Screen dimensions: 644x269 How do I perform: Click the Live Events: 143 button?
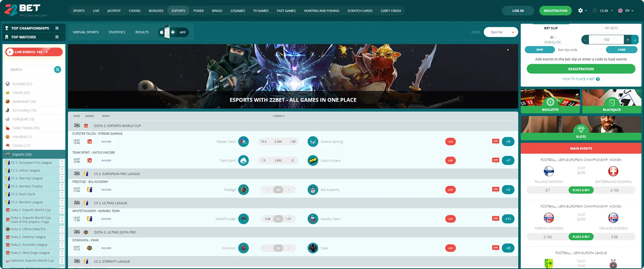pos(34,52)
